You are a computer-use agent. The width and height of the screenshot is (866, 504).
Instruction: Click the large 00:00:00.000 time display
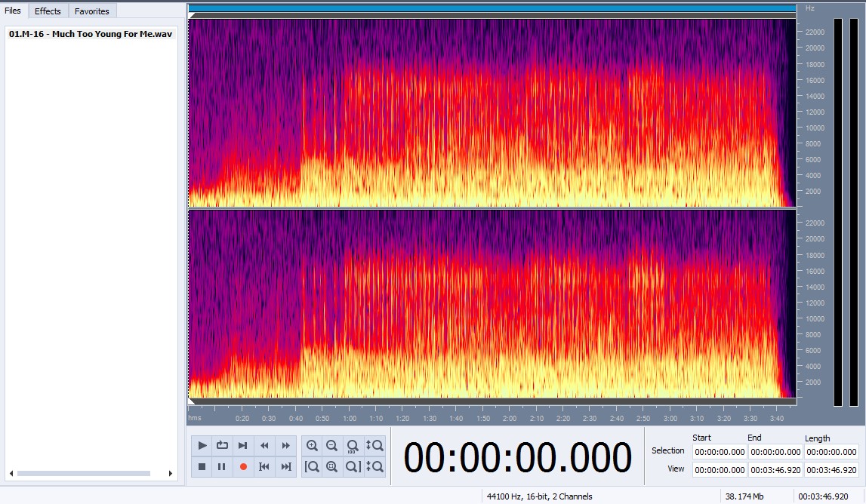click(x=517, y=458)
